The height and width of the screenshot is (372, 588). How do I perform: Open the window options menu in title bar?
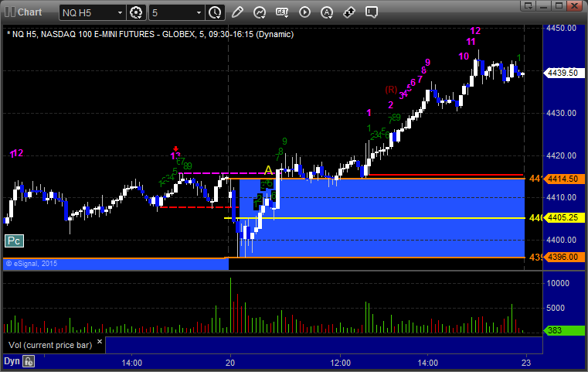[x=529, y=5]
